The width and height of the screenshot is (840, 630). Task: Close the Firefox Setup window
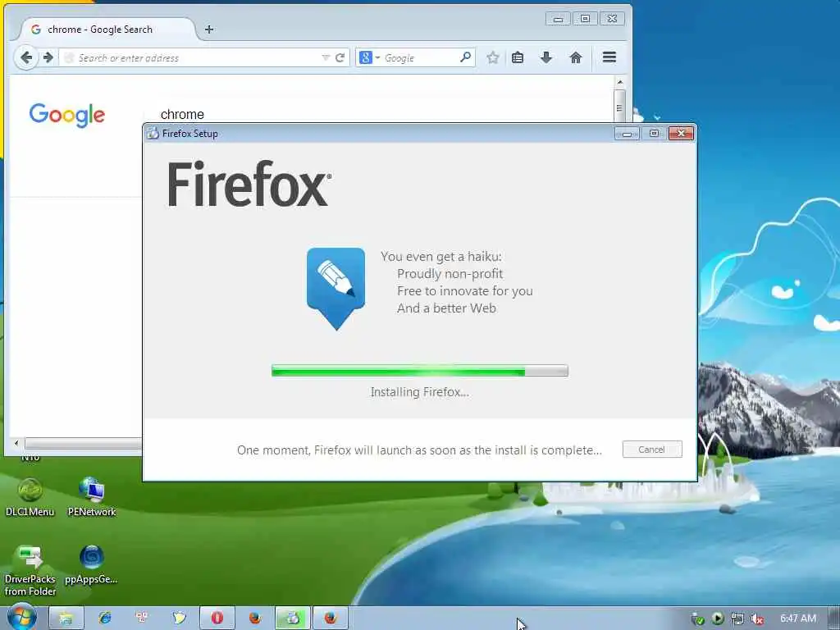(x=681, y=134)
